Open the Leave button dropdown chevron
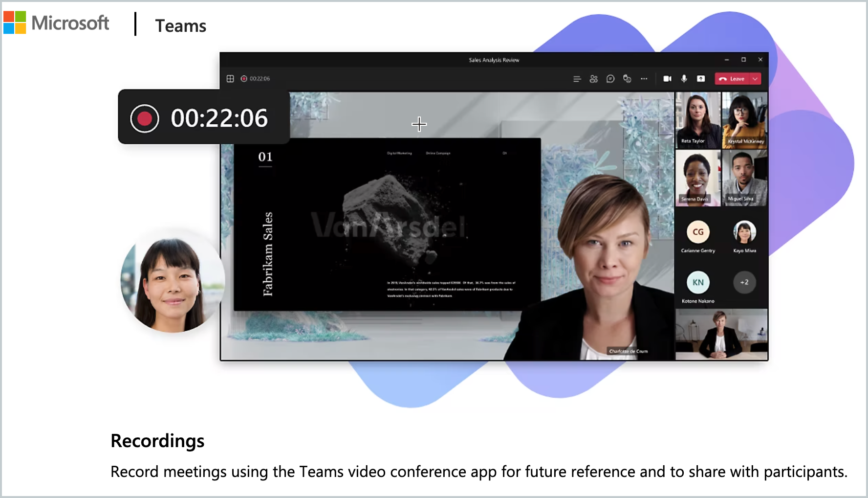This screenshot has width=868, height=498. point(756,79)
